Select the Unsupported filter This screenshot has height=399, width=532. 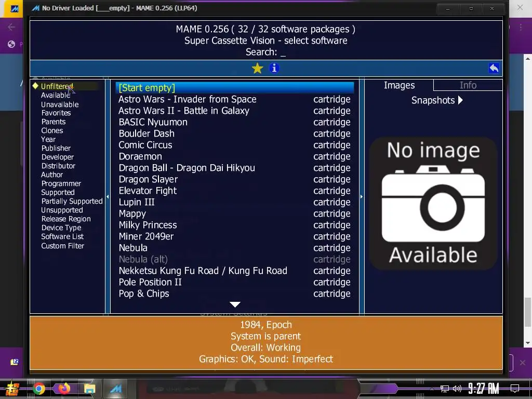tap(62, 210)
